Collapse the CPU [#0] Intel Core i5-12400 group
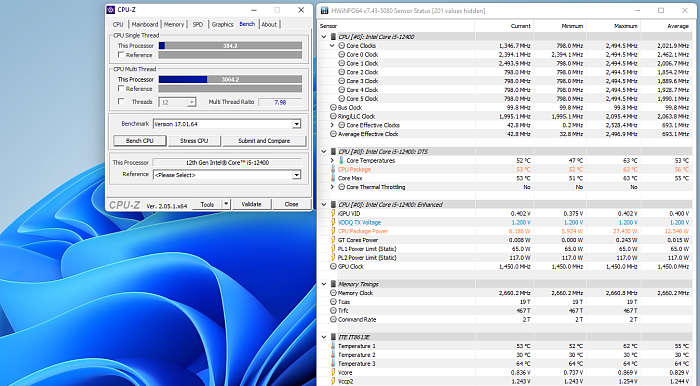This screenshot has height=386, width=700. pos(324,37)
